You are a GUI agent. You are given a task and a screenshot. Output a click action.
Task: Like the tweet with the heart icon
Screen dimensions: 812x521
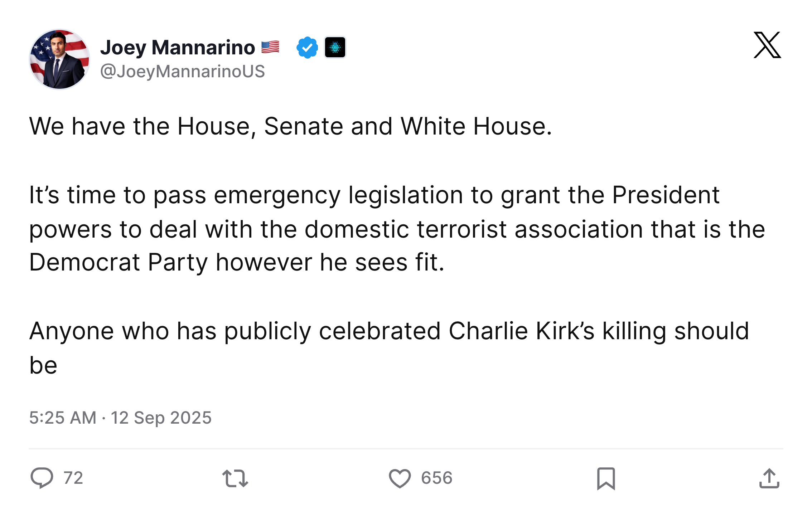[x=400, y=478]
